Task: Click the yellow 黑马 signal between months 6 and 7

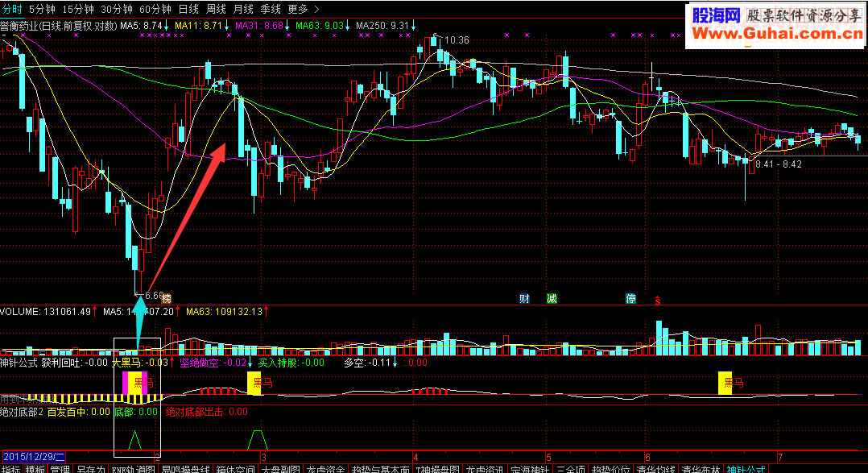Action: click(725, 383)
